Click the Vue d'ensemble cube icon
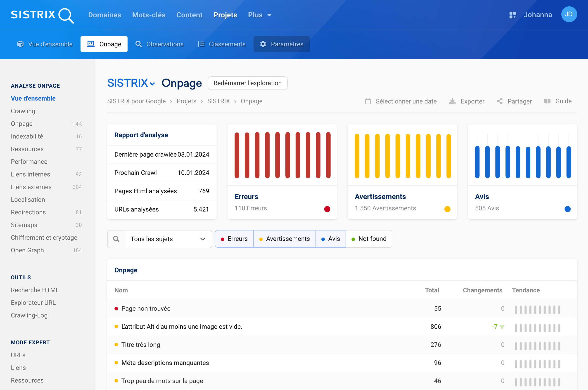The width and height of the screenshot is (588, 390). pos(20,44)
